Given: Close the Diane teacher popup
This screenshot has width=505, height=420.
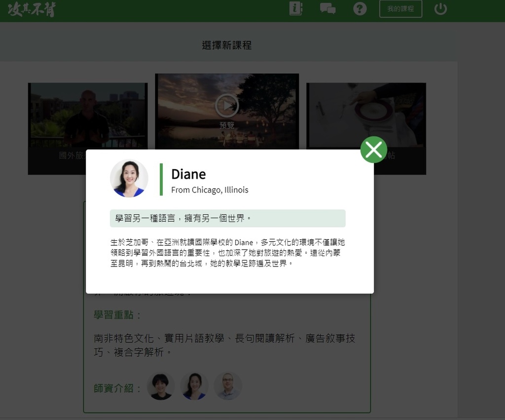Looking at the screenshot, I should click(374, 150).
